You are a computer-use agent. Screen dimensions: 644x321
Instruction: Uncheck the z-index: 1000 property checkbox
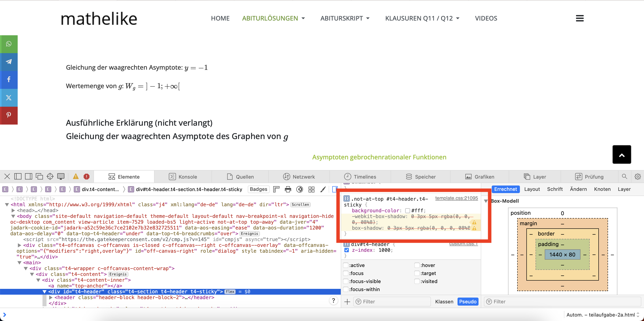pyautogui.click(x=347, y=250)
